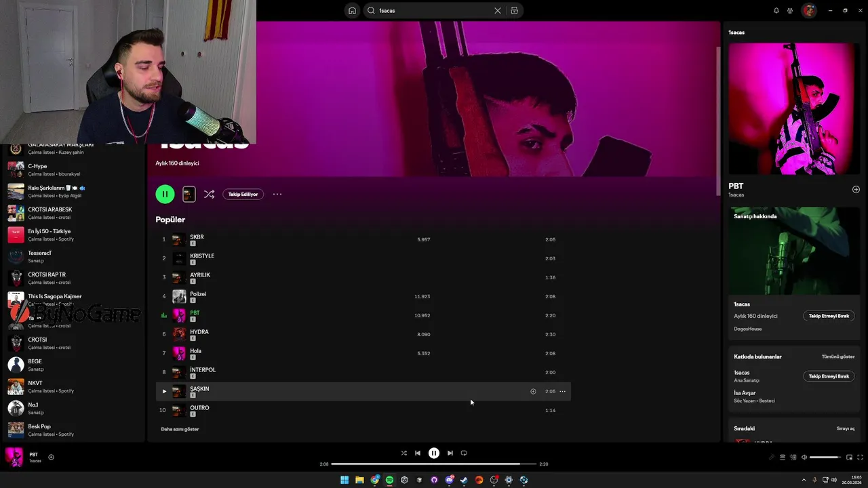Select the Polizei track row
Image resolution: width=868 pixels, height=488 pixels.
[363, 296]
